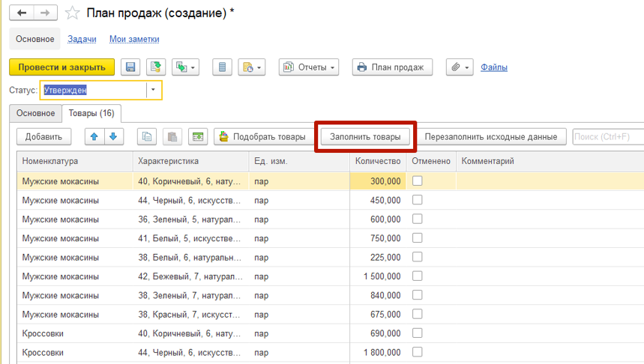
Task: Select the quantity cell 225,000
Action: tap(378, 258)
